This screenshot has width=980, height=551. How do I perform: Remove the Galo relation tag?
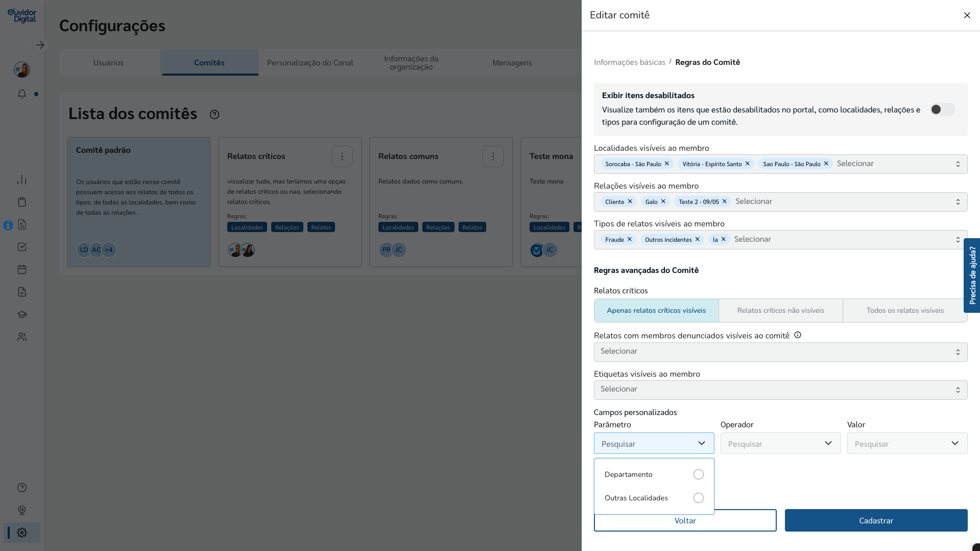pyautogui.click(x=663, y=201)
